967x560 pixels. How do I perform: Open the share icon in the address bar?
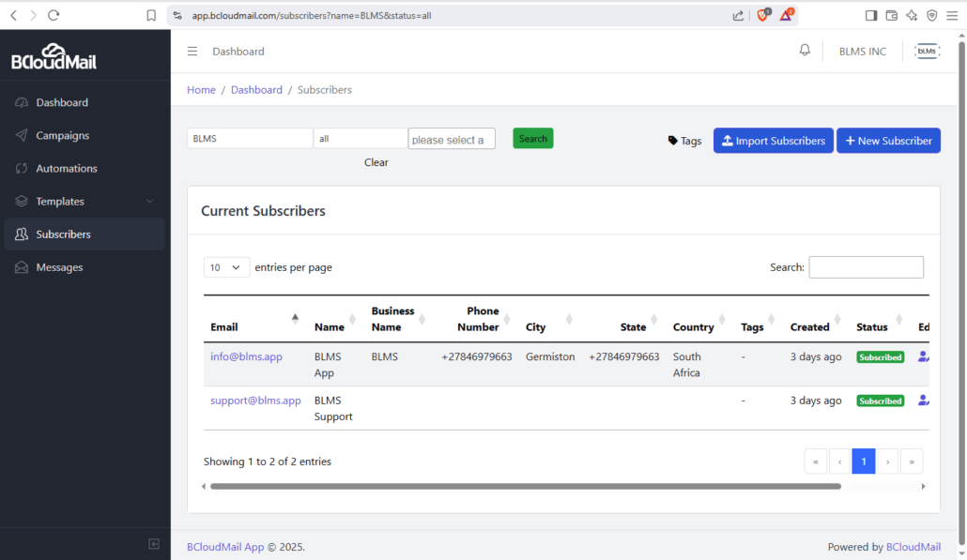tap(738, 15)
